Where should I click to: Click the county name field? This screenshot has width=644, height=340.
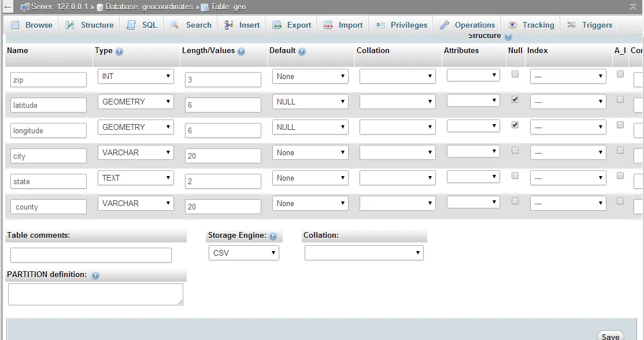pyautogui.click(x=49, y=207)
